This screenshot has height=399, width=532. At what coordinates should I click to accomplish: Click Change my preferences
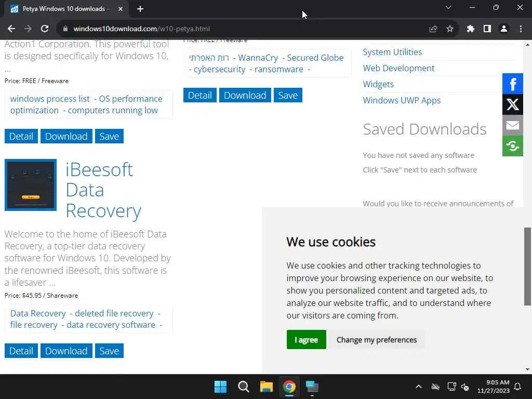click(x=377, y=340)
